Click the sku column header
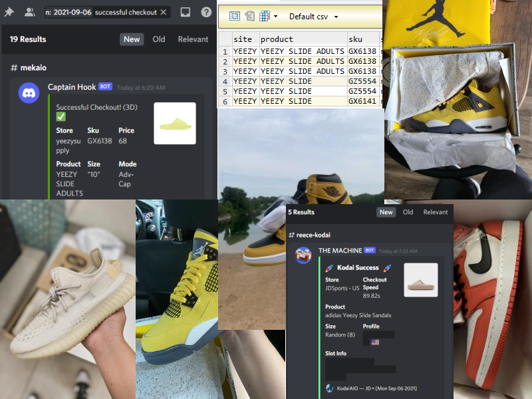Image resolution: width=532 pixels, height=399 pixels. tap(363, 39)
